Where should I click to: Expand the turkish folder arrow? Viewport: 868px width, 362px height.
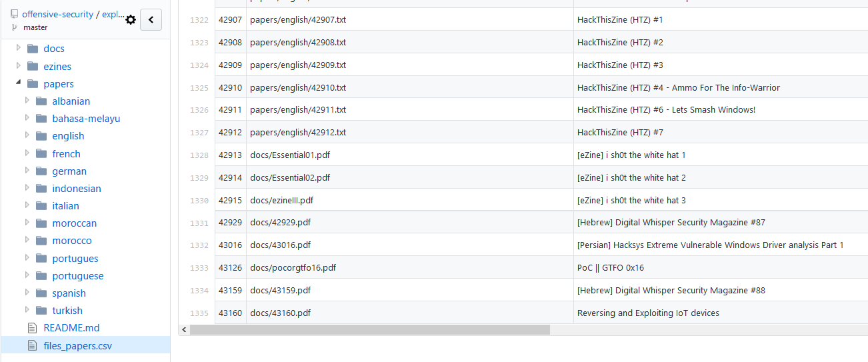[x=27, y=309]
